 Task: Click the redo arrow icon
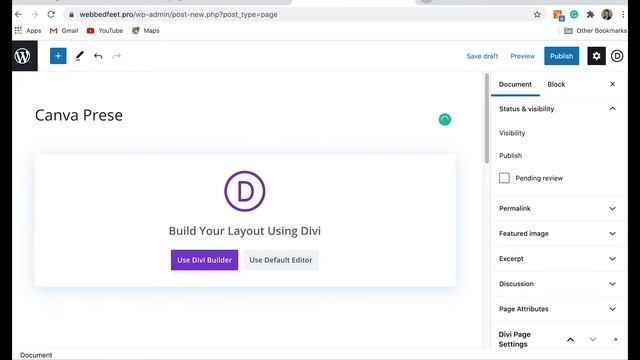[117, 56]
